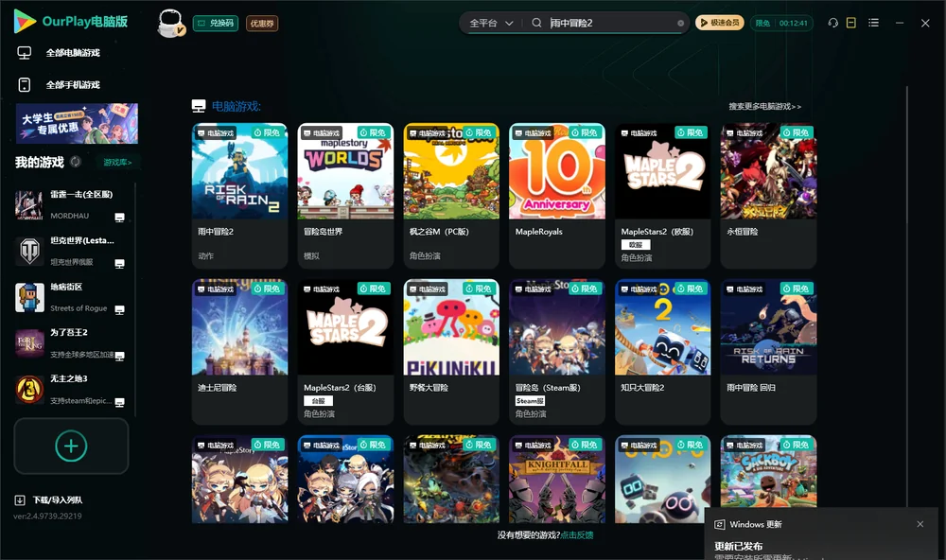Open customer service headset icon
946x560 pixels.
833,23
